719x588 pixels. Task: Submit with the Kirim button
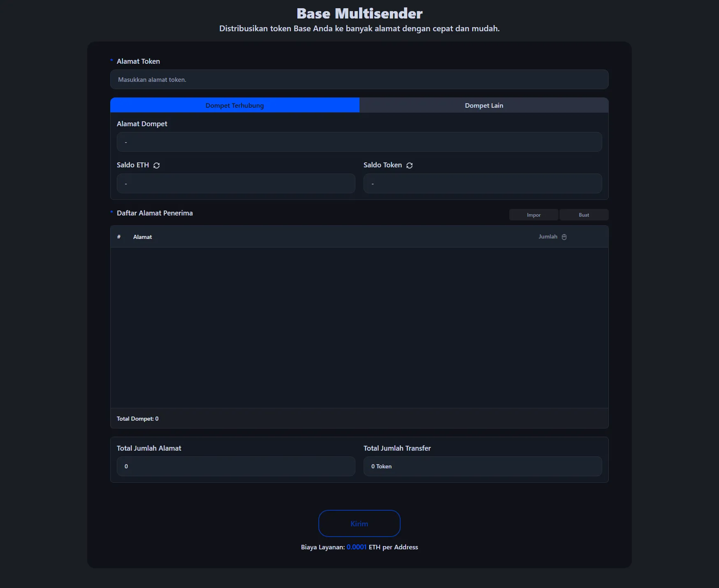click(359, 523)
